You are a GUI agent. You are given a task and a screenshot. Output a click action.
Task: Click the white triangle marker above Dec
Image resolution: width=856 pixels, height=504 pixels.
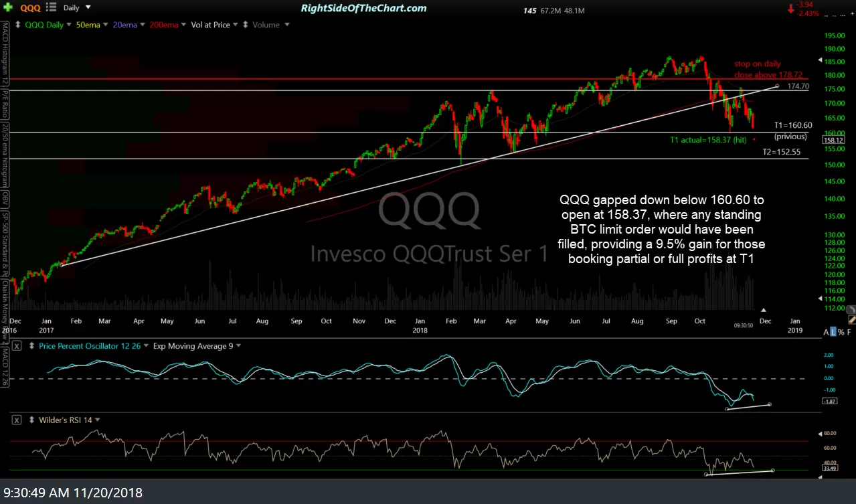(x=764, y=310)
